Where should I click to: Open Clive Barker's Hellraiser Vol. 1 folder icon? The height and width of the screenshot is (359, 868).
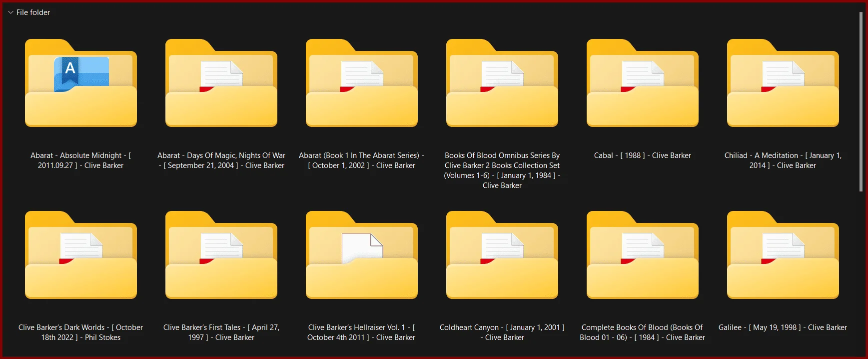[362, 255]
